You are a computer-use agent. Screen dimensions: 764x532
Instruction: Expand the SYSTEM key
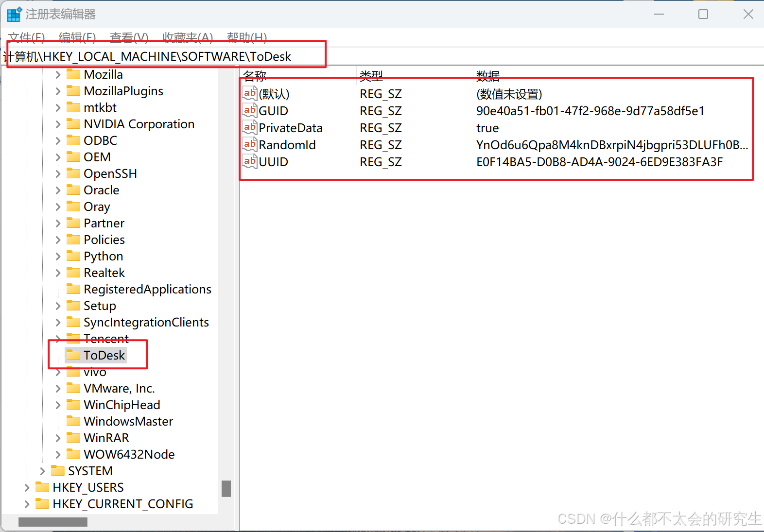click(x=42, y=471)
